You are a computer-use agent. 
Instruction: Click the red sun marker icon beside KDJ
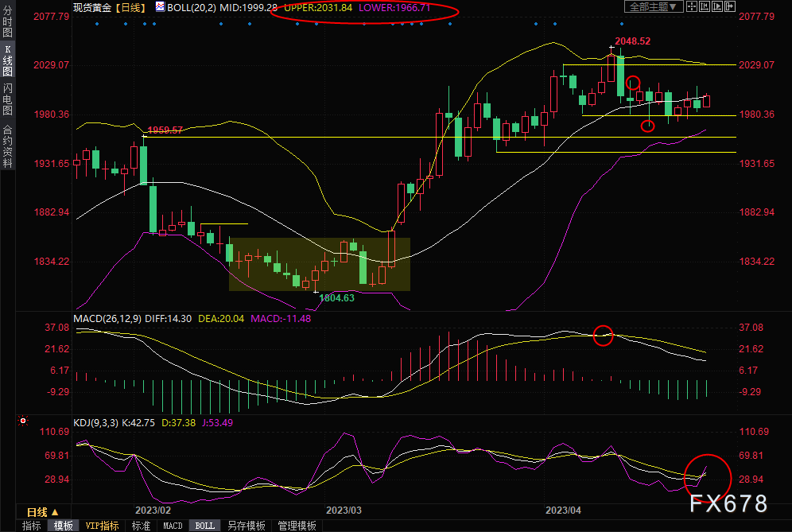(24, 422)
